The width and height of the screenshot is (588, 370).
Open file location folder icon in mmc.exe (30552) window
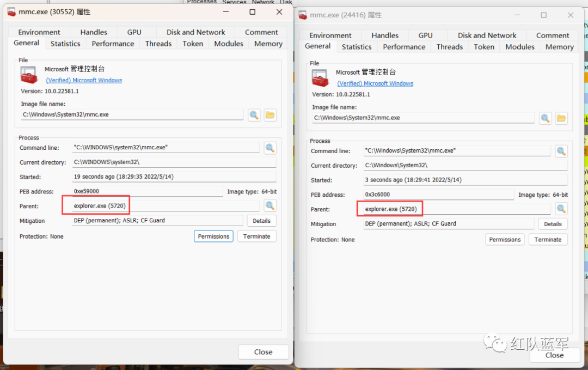coord(270,115)
